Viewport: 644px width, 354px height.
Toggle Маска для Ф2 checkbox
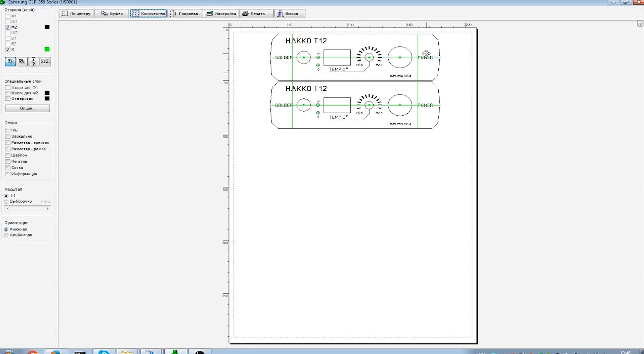(8, 93)
